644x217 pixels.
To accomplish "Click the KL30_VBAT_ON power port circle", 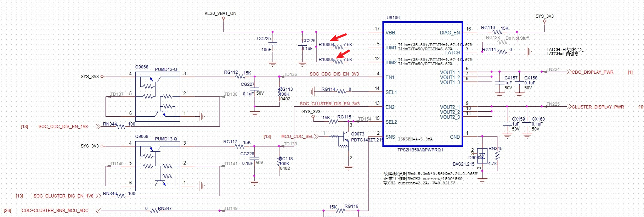I will [223, 18].
